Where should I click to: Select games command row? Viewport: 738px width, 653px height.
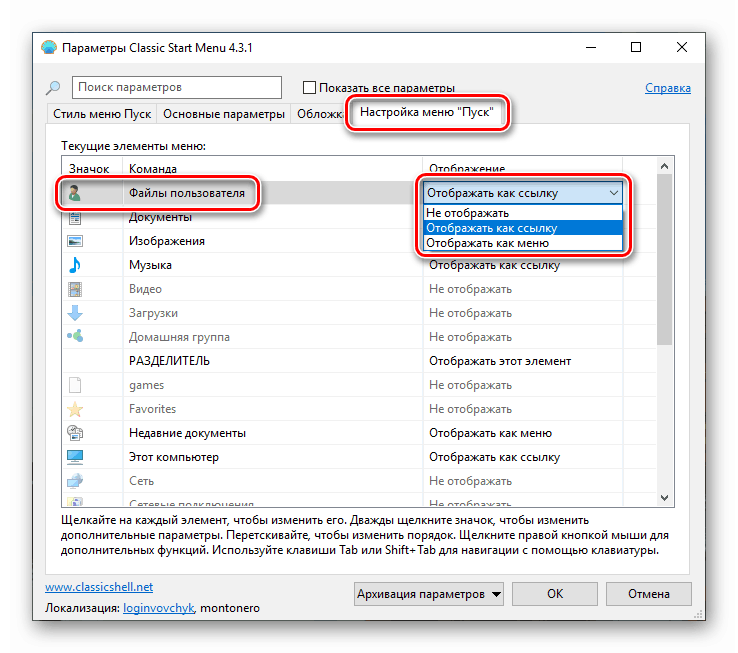[146, 385]
